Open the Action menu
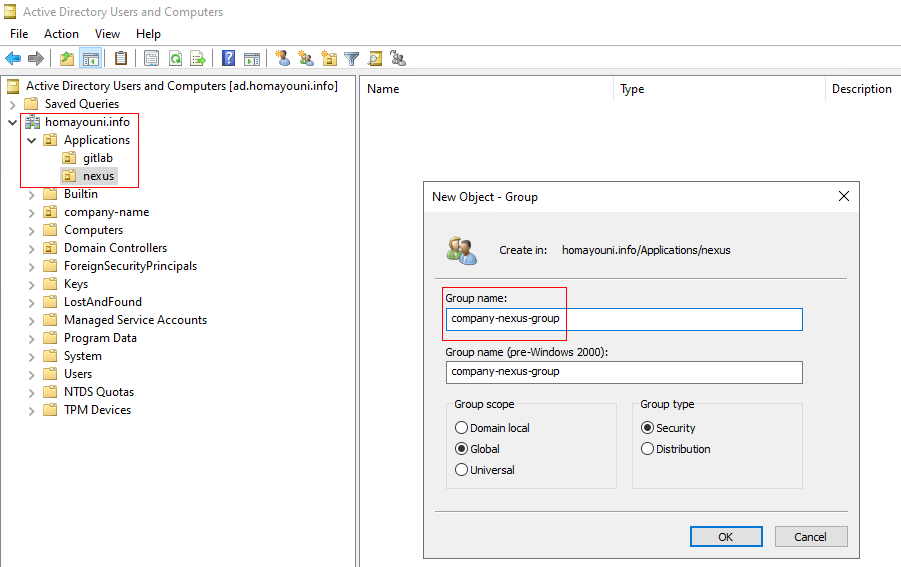 (x=61, y=34)
